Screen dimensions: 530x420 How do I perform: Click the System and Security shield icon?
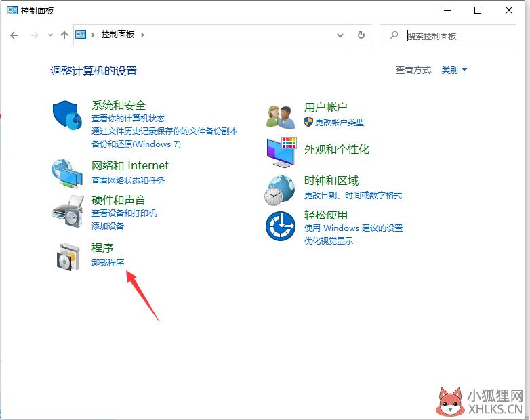67,115
